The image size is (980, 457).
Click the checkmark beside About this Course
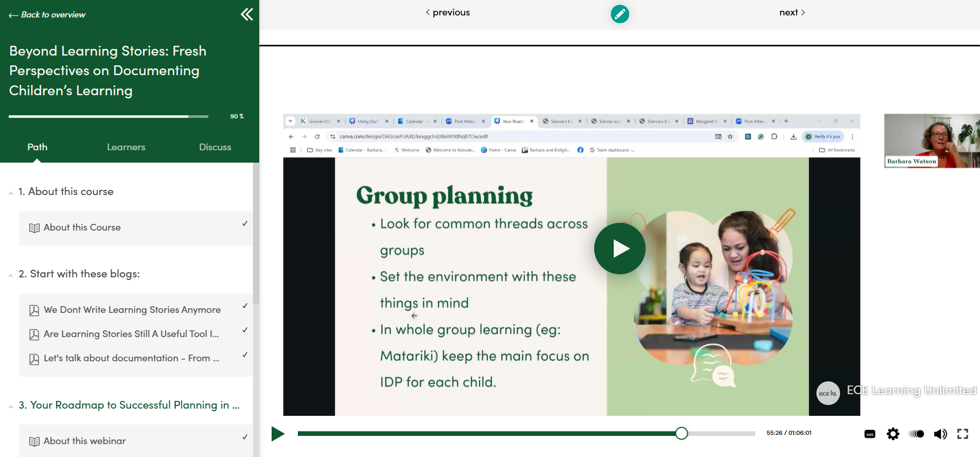[245, 224]
